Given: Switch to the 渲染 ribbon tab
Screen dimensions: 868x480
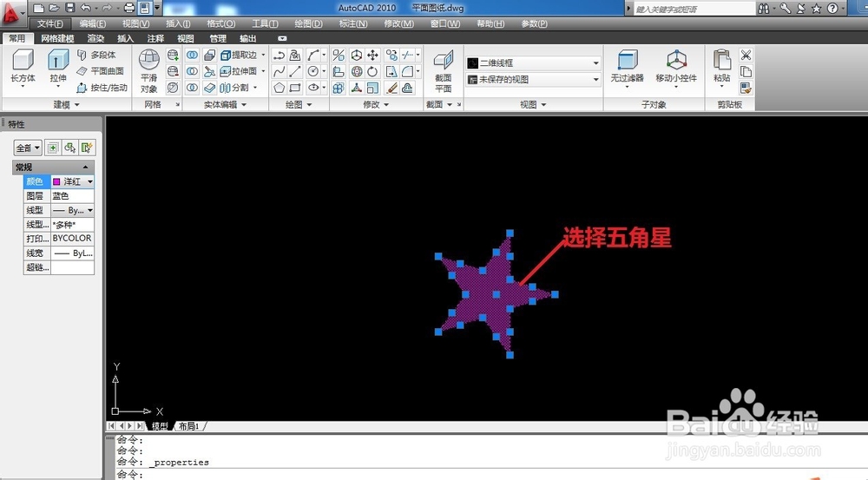Looking at the screenshot, I should tap(95, 38).
